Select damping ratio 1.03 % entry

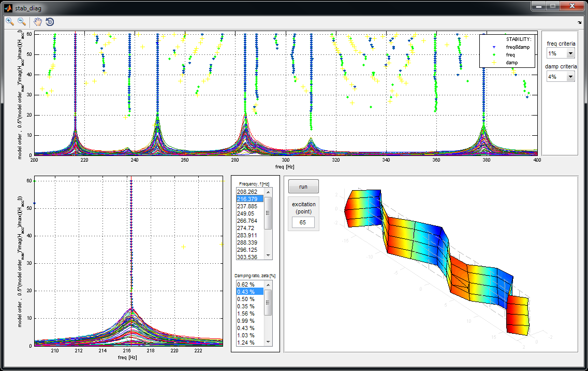[x=250, y=335]
